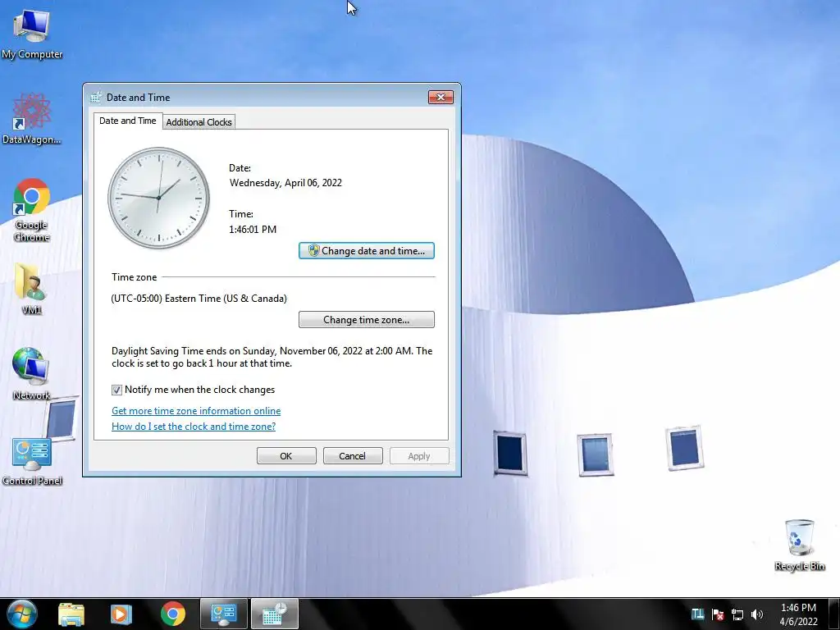Confirm the dialog with OK

(x=286, y=456)
